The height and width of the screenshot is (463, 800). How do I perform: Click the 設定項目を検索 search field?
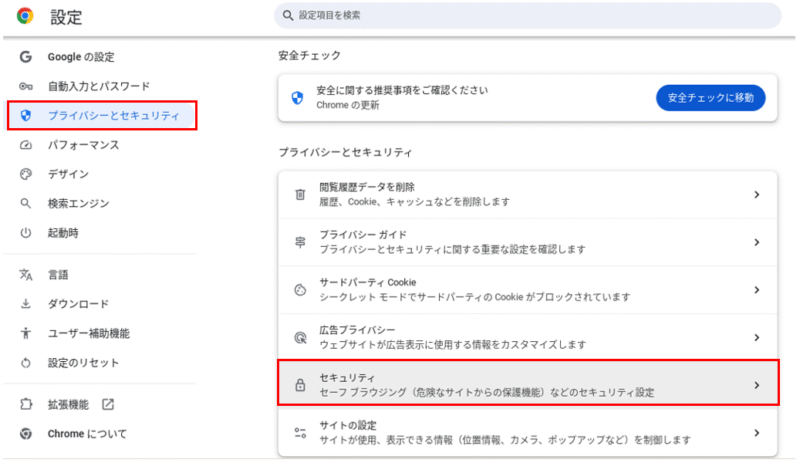click(x=528, y=15)
